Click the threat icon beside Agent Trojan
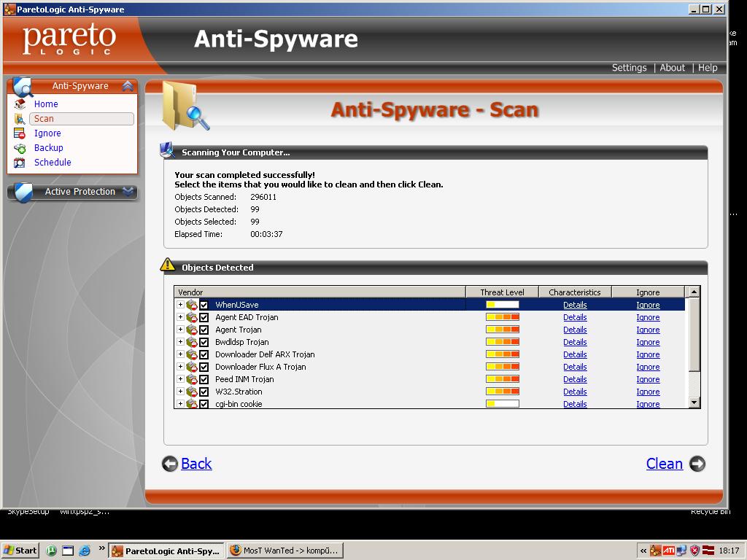 pyautogui.click(x=192, y=330)
